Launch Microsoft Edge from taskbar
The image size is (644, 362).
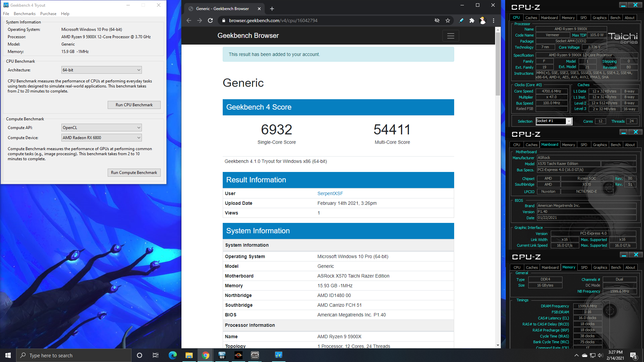coord(173,355)
